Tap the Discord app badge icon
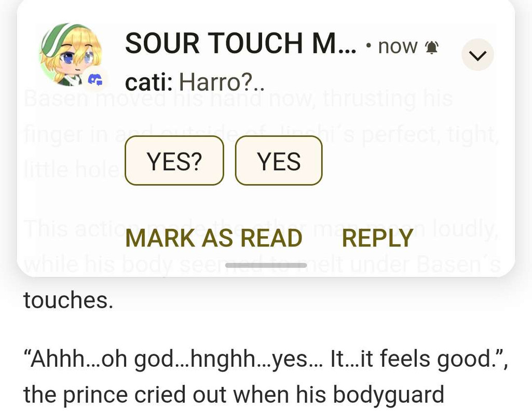 point(96,80)
